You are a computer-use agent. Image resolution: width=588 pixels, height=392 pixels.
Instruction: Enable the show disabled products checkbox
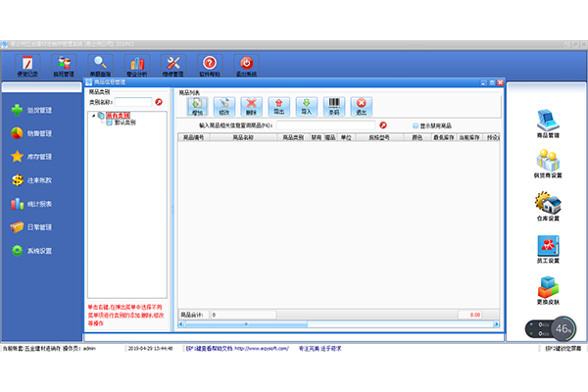point(416,125)
